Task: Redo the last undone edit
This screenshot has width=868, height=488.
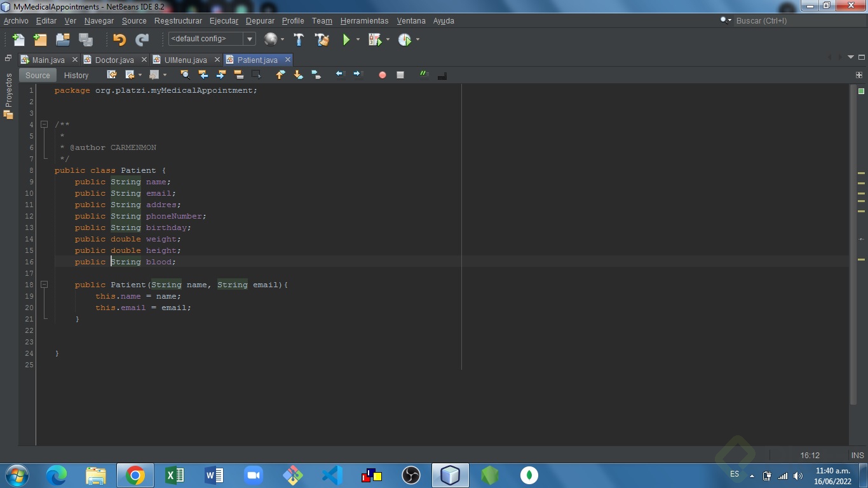Action: tap(142, 39)
